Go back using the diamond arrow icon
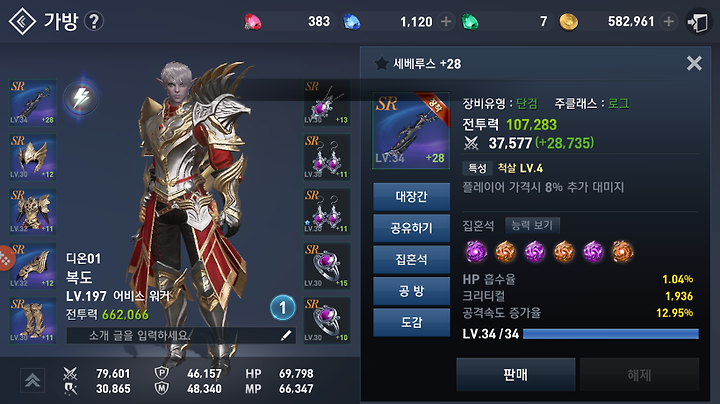The image size is (720, 404). [22, 21]
